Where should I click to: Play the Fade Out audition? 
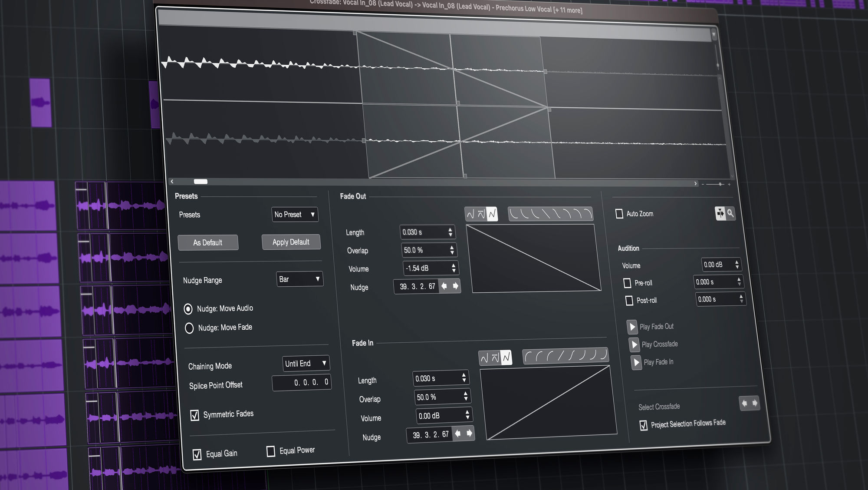632,327
